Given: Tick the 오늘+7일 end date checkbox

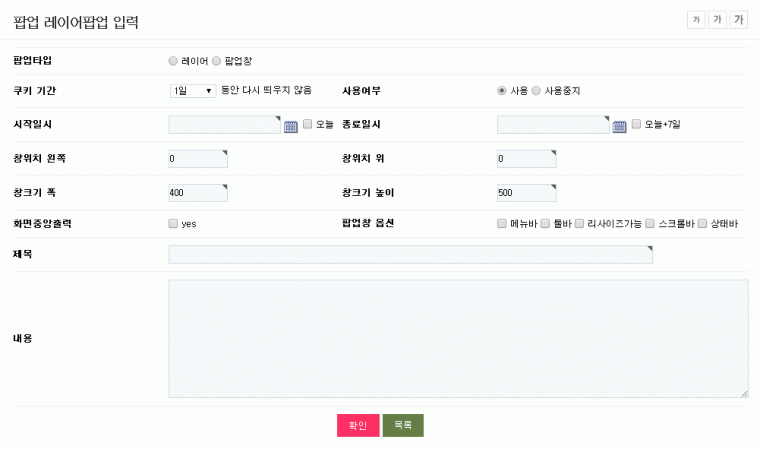Looking at the screenshot, I should (636, 125).
